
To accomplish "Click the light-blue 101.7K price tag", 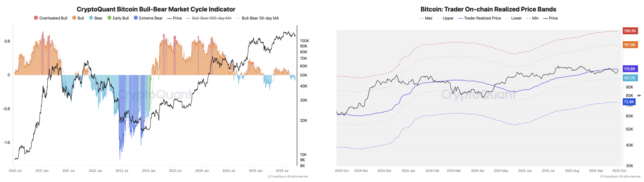I will click(x=630, y=78).
